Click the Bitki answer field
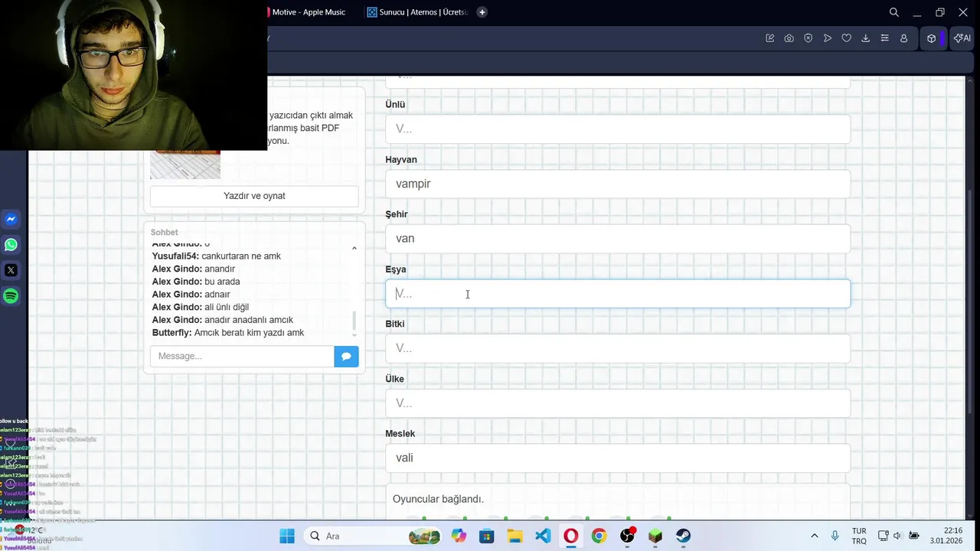The height and width of the screenshot is (551, 980). 618,348
